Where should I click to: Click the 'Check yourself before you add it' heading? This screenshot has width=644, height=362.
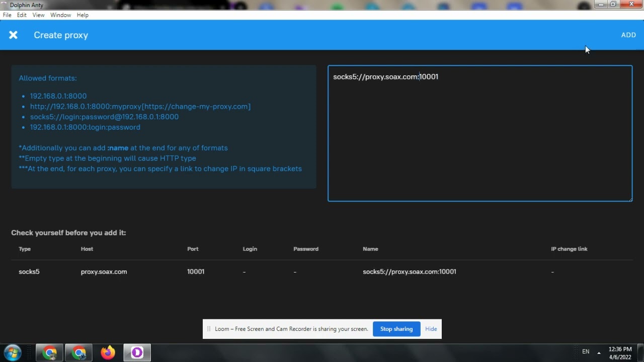pos(68,233)
